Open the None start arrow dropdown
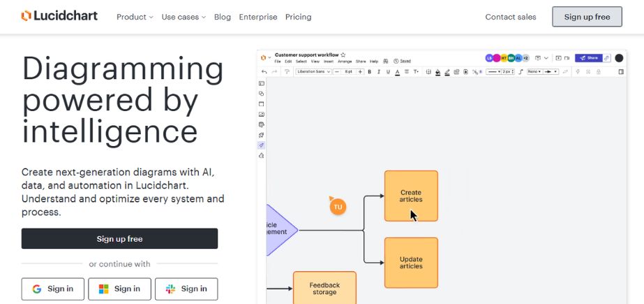Image resolution: width=644 pixels, height=304 pixels. point(534,71)
